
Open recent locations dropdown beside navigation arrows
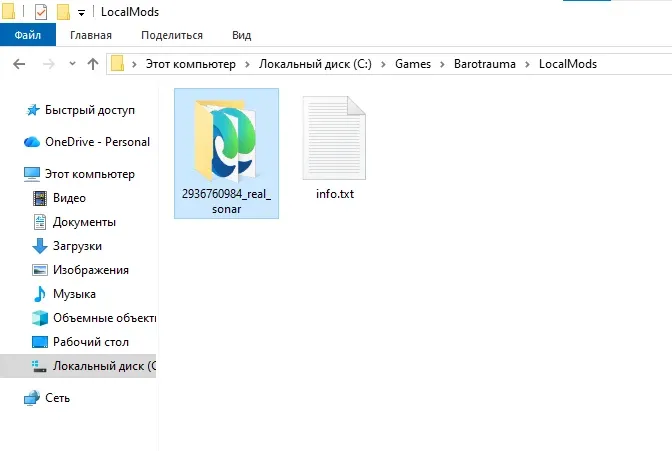(71, 64)
